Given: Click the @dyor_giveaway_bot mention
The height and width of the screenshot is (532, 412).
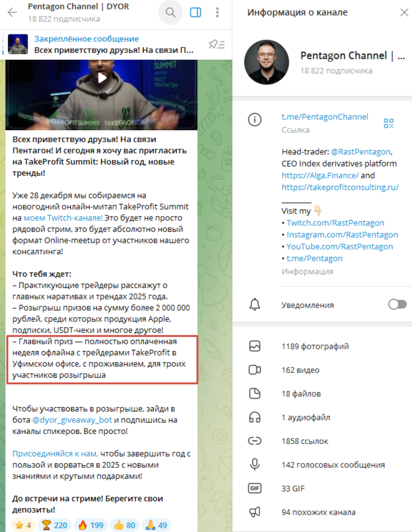Looking at the screenshot, I should click(x=72, y=420).
